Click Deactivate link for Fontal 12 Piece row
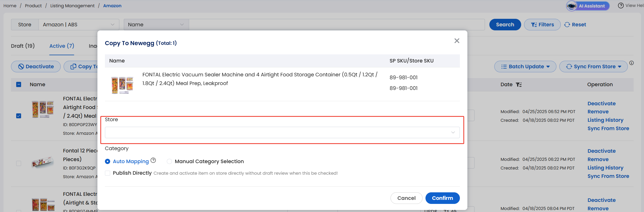The width and height of the screenshot is (644, 212). tap(602, 151)
